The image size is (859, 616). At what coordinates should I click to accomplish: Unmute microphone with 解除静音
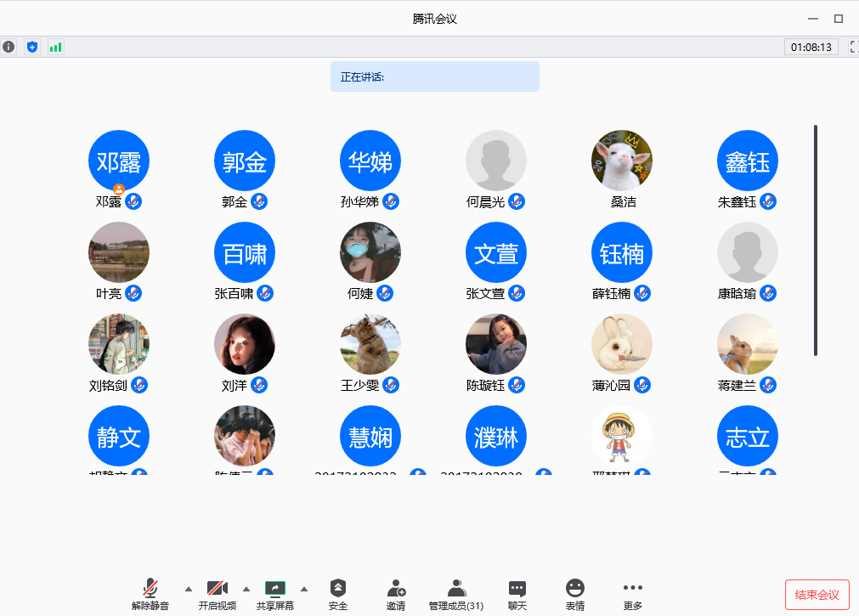(x=150, y=593)
